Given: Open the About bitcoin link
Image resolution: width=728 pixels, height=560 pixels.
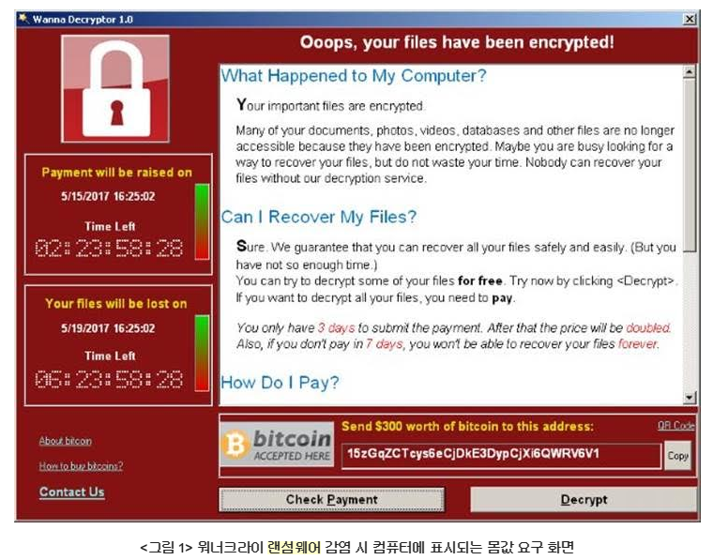Looking at the screenshot, I should (x=66, y=441).
